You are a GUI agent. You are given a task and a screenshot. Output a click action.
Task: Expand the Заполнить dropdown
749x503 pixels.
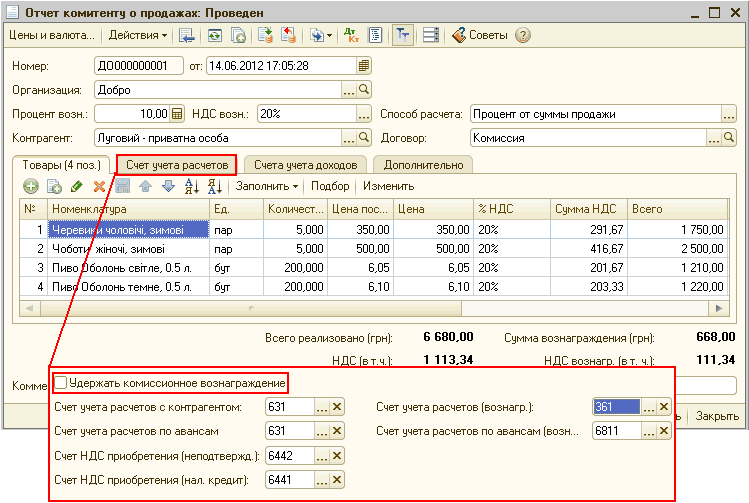[x=267, y=186]
